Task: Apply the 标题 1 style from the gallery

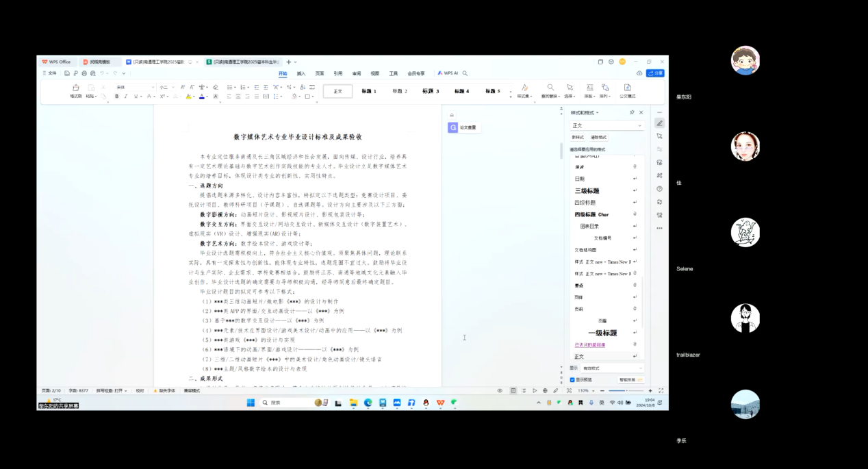Action: point(369,91)
